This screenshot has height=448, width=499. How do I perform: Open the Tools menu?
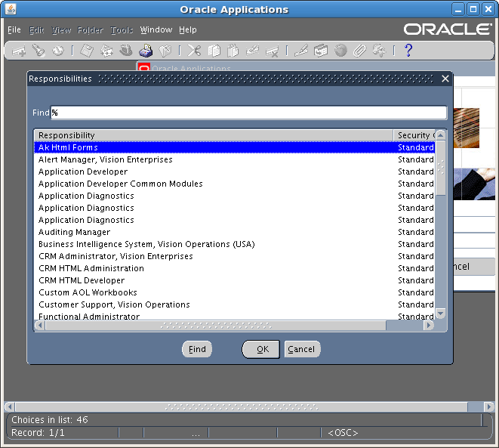[122, 29]
